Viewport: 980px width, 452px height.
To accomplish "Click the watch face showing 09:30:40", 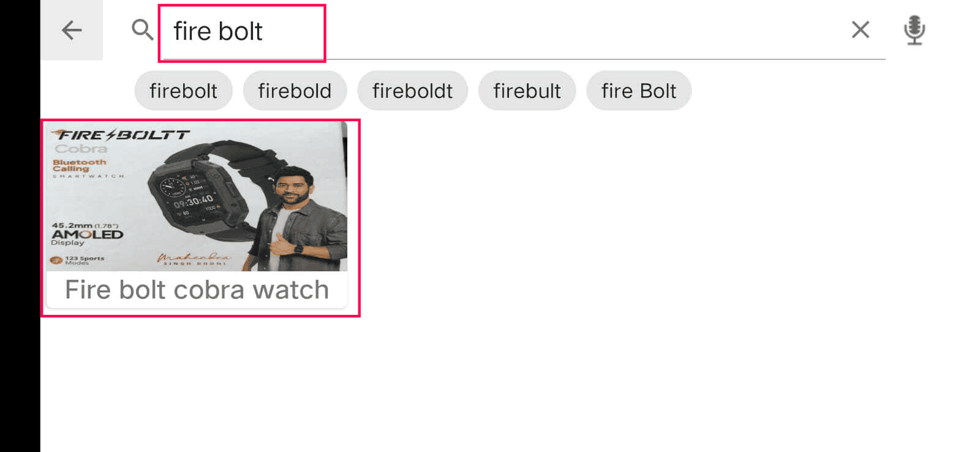I will tap(194, 197).
